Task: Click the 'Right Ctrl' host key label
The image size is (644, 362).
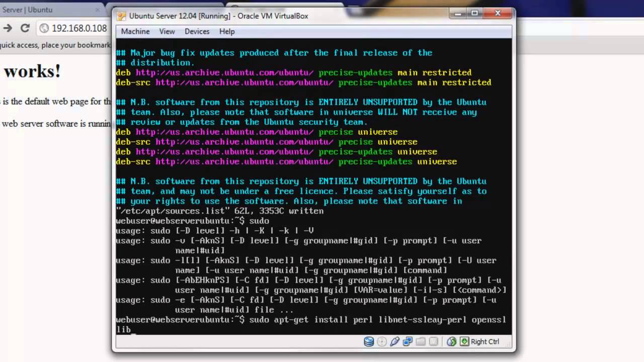Action: [485, 342]
